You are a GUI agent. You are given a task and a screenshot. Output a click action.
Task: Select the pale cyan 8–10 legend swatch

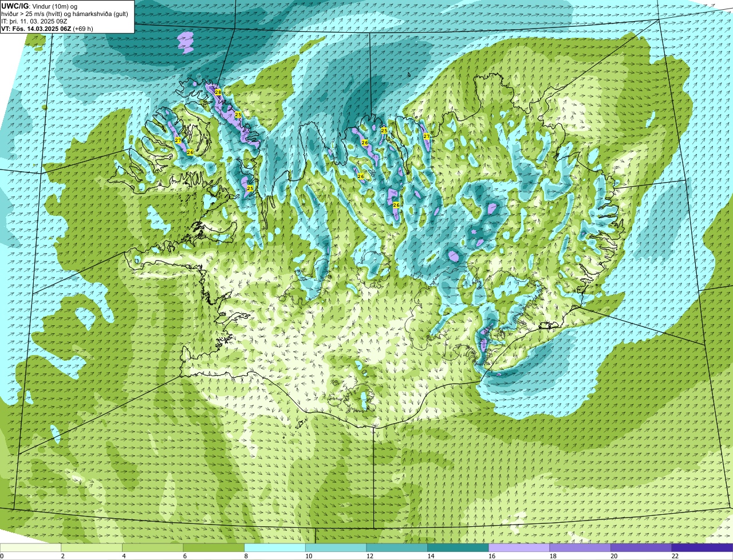275,547
